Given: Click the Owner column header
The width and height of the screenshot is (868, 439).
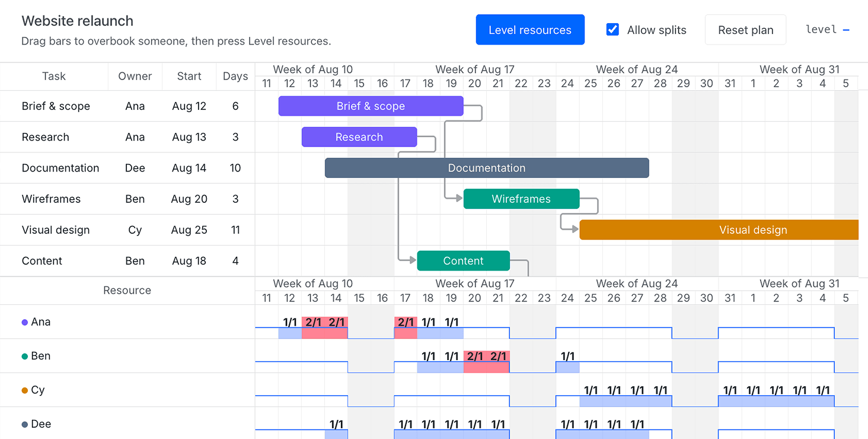Looking at the screenshot, I should point(135,76).
